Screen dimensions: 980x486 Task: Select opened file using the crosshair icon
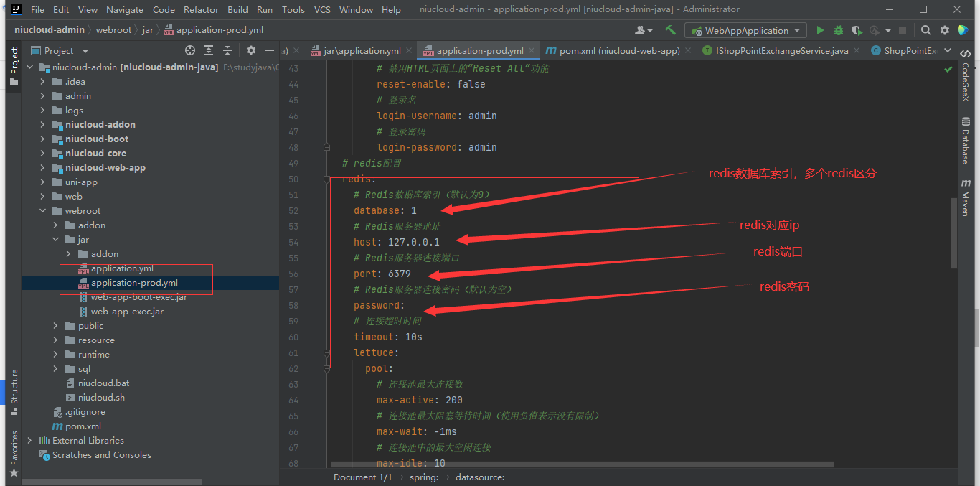coord(190,50)
